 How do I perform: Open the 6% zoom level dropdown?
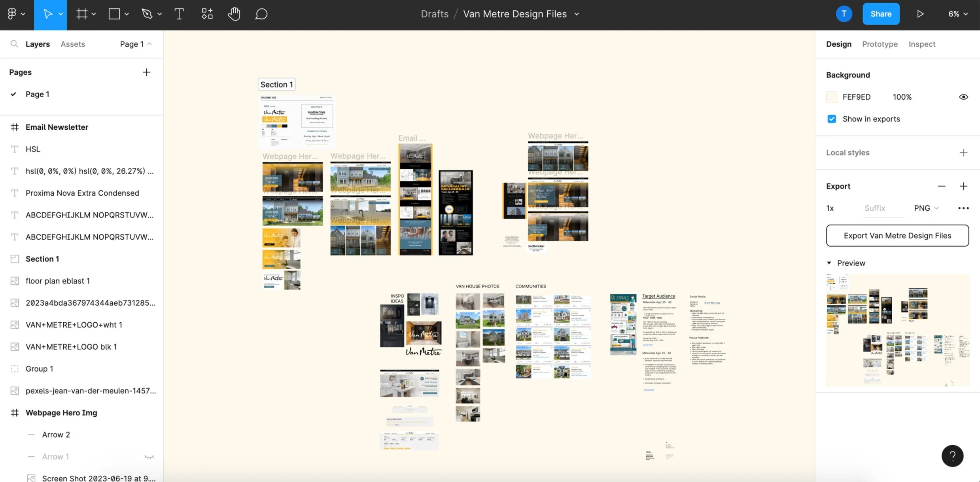(x=957, y=14)
